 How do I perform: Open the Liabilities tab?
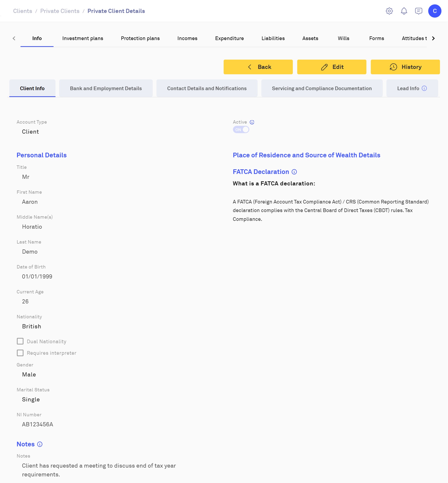point(273,38)
